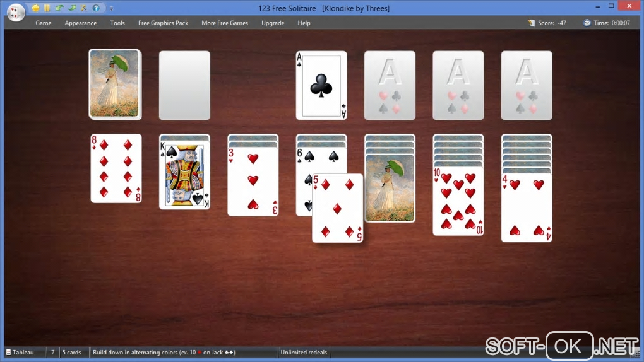Screen dimensions: 644x362
Task: Minimize the 123 Free Solitaire window
Action: (x=597, y=6)
